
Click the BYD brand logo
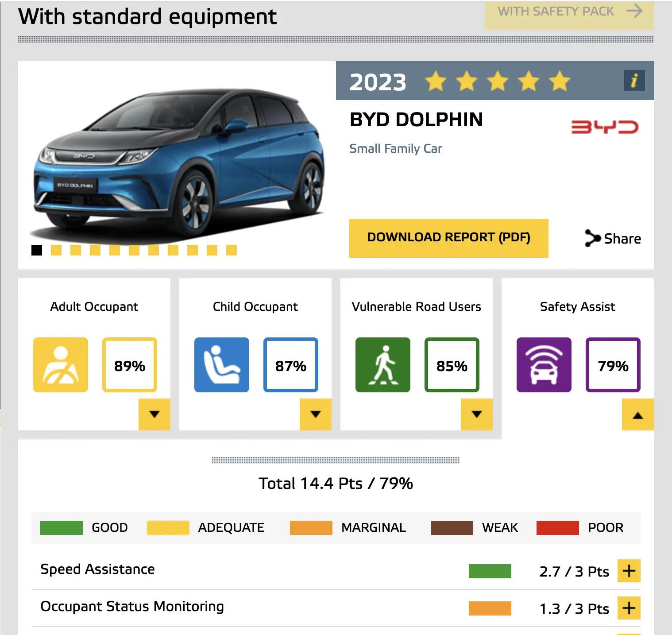[605, 127]
